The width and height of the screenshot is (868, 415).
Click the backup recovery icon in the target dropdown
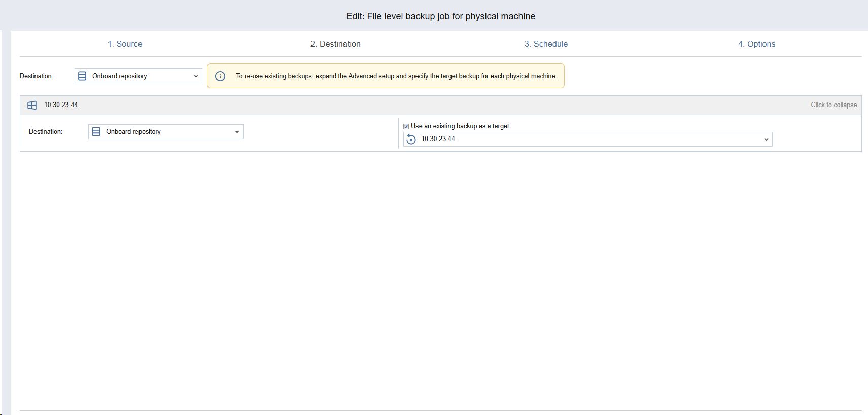point(411,139)
